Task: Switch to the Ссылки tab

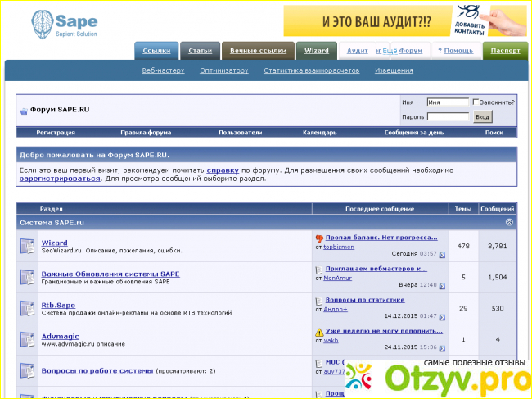Action: pos(156,51)
